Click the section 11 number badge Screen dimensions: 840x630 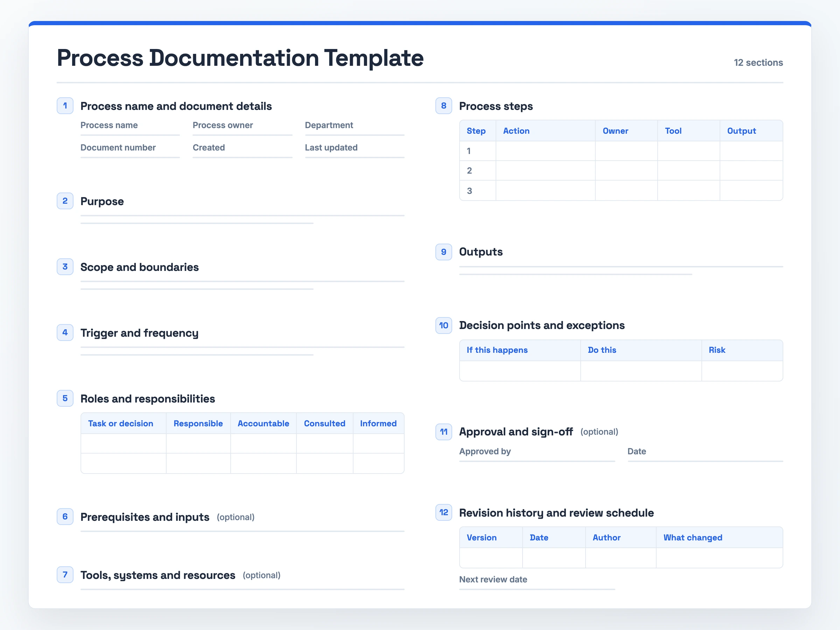(443, 432)
